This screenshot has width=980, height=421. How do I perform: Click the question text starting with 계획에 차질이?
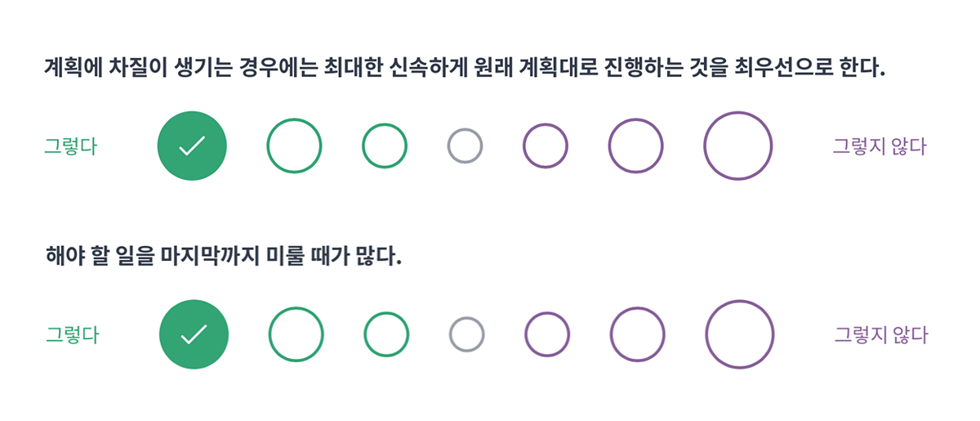(x=465, y=67)
